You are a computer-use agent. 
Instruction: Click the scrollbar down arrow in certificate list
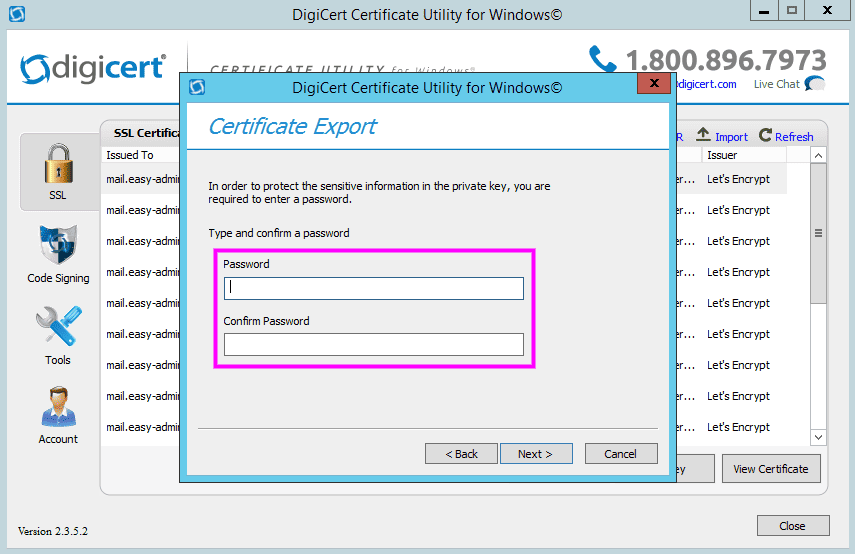pyautogui.click(x=818, y=437)
